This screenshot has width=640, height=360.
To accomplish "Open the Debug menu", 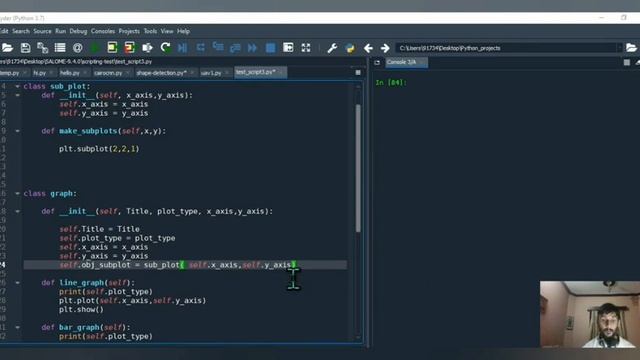I will point(78,31).
